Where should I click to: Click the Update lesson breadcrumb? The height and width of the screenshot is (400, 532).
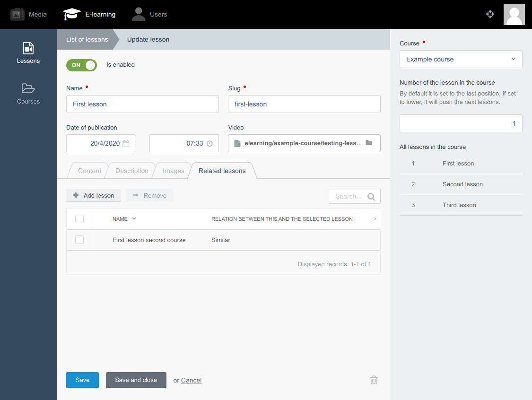[x=148, y=39]
